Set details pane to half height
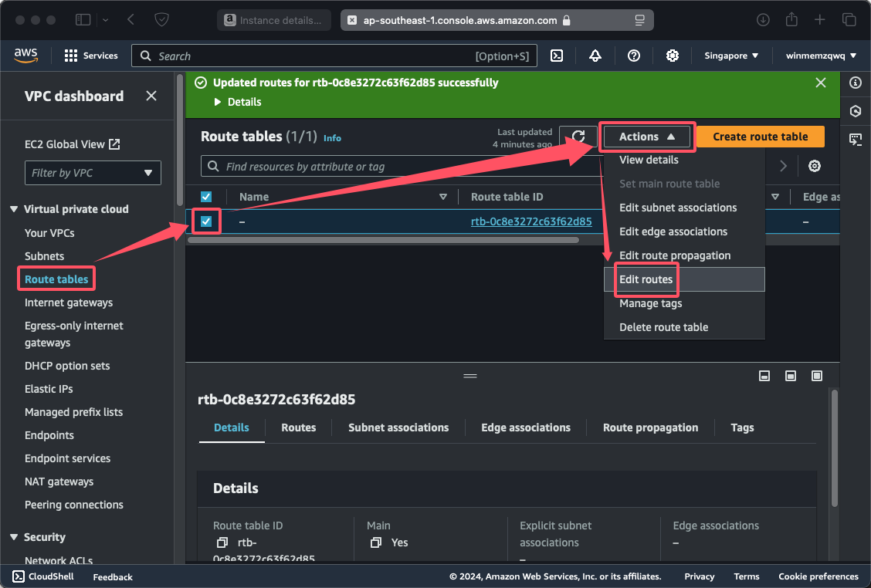The image size is (871, 588). point(791,376)
